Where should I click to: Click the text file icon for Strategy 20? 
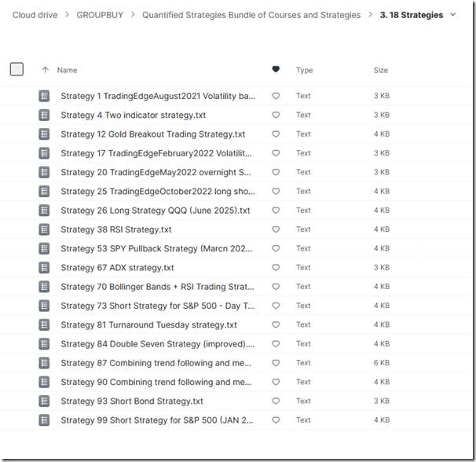tap(44, 172)
